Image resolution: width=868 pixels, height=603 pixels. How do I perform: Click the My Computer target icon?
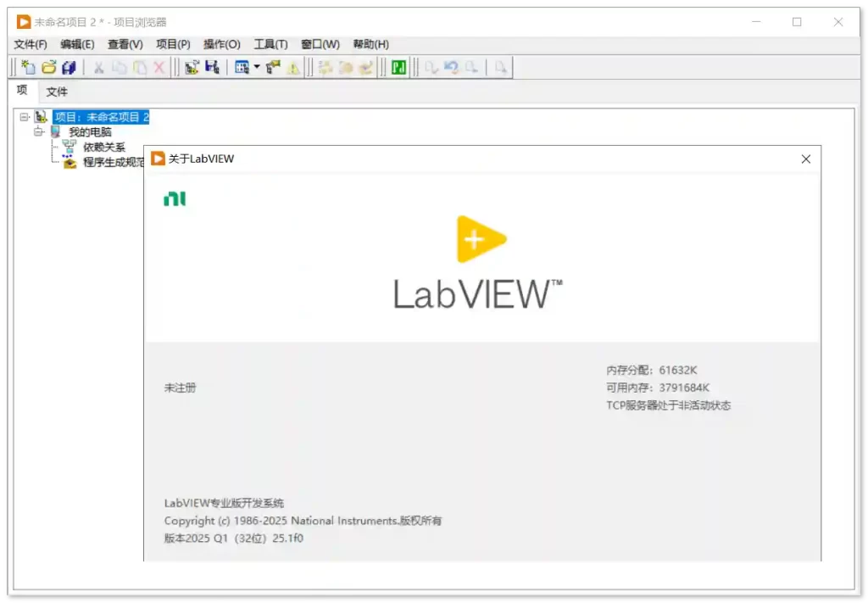(x=56, y=131)
